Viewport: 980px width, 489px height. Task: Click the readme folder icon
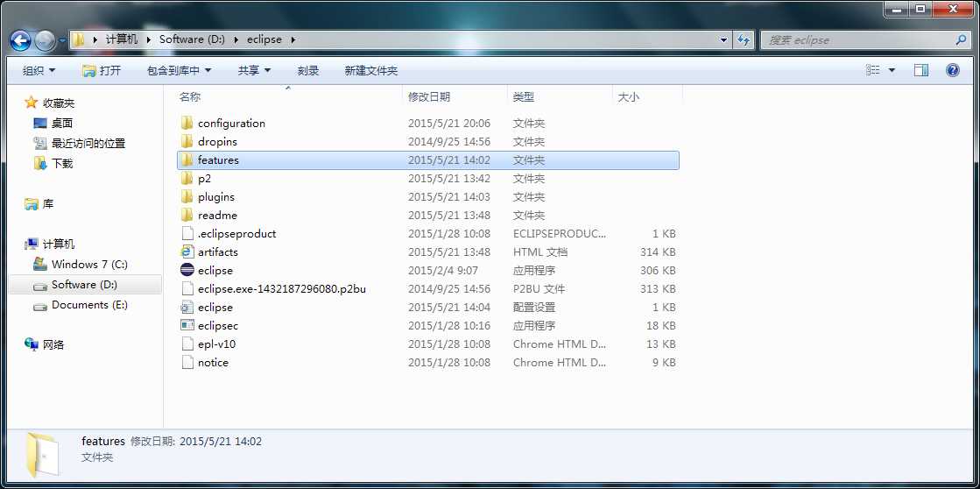[187, 215]
